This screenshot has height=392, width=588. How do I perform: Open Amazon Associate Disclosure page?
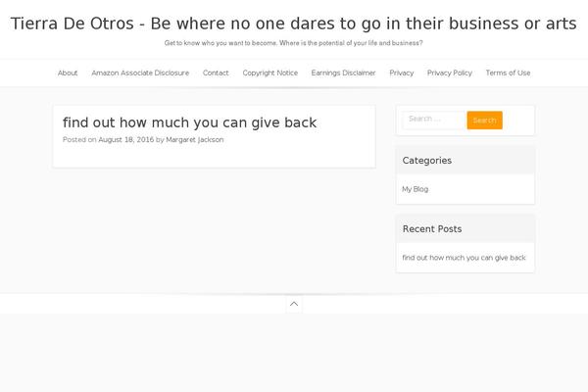pos(140,73)
